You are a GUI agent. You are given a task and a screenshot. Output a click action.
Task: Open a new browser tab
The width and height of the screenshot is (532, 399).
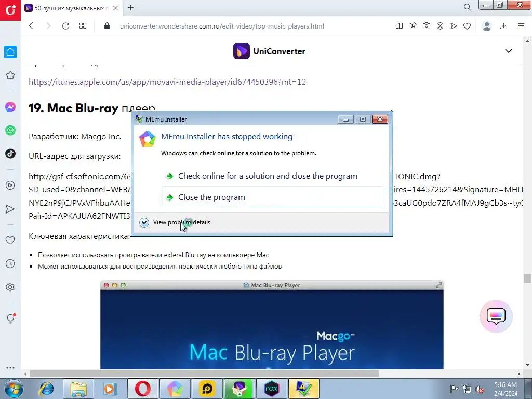130,8
